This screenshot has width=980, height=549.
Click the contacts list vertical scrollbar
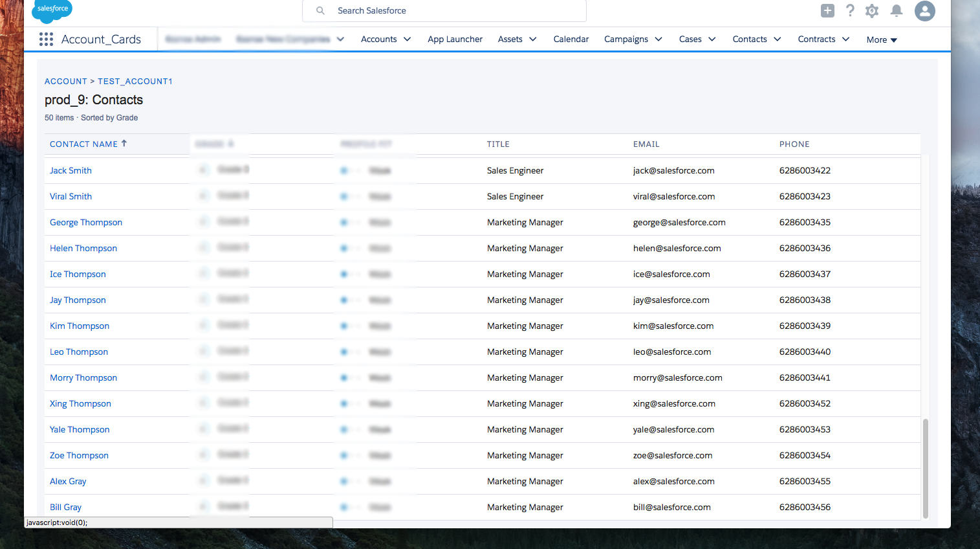pos(925,467)
